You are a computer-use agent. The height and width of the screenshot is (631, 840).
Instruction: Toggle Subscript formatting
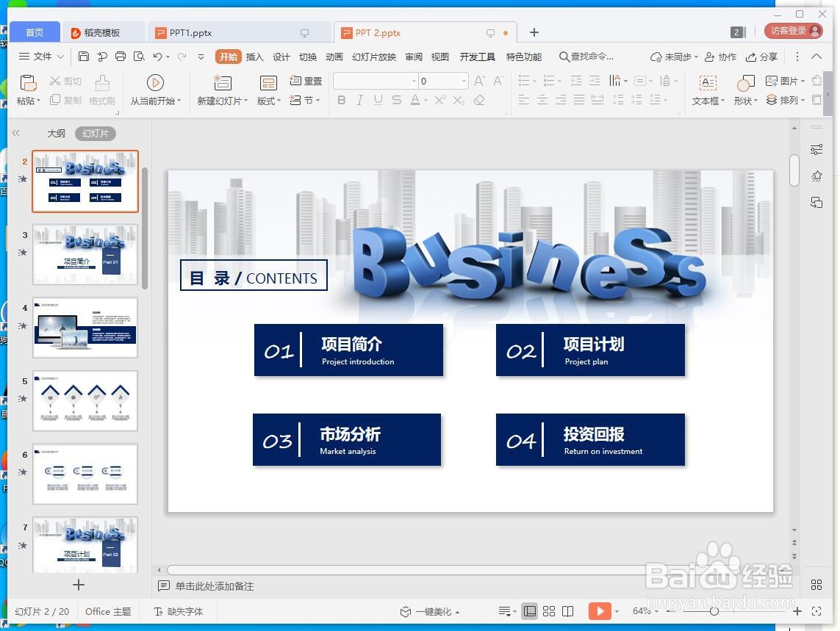click(459, 100)
